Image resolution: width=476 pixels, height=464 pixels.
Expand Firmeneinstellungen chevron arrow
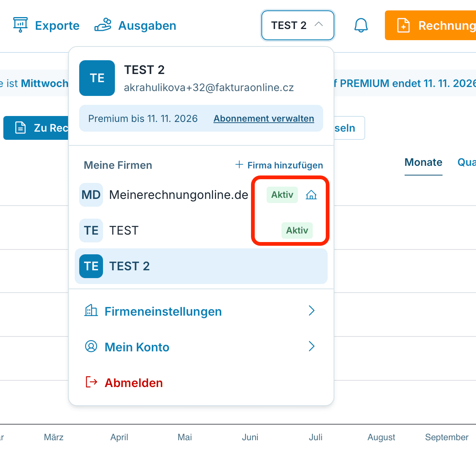tap(312, 311)
